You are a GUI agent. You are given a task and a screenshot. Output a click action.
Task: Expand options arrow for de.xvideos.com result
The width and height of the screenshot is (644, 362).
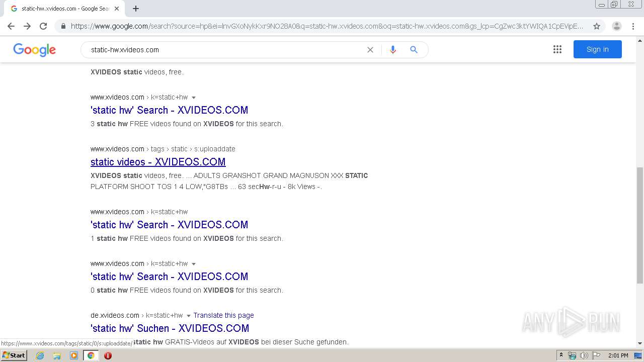pyautogui.click(x=189, y=316)
